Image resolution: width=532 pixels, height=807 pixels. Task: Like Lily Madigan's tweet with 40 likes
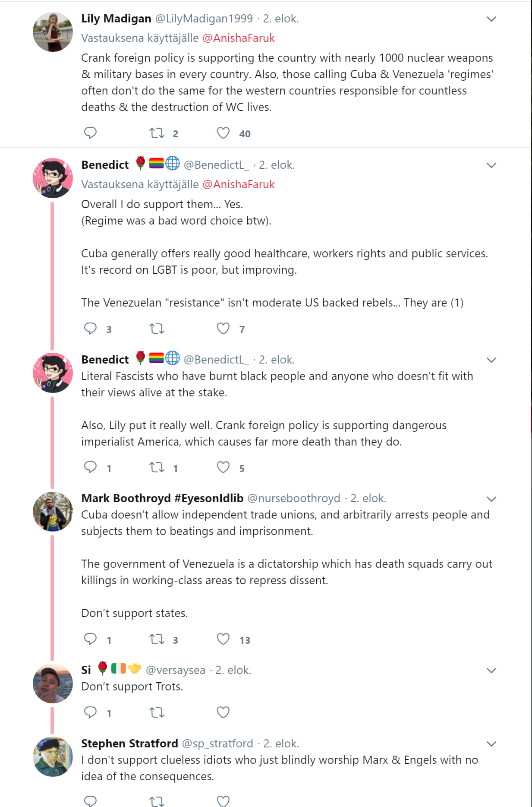coord(223,133)
